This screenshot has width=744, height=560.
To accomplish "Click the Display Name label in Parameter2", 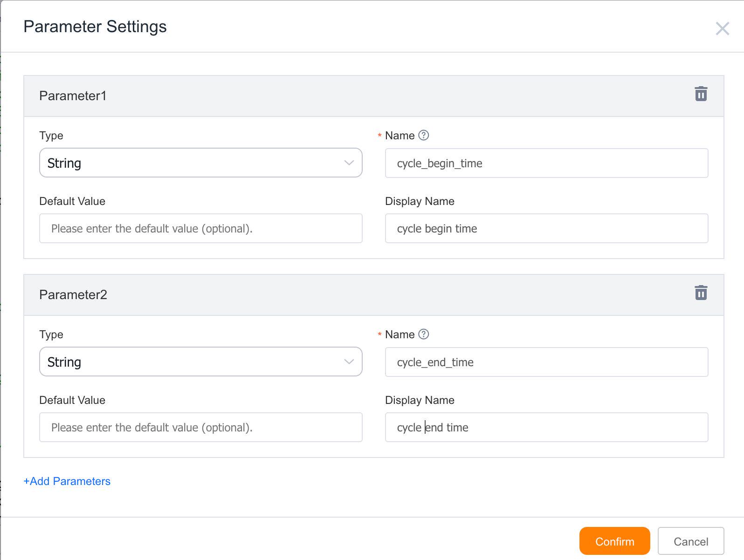I will point(420,400).
